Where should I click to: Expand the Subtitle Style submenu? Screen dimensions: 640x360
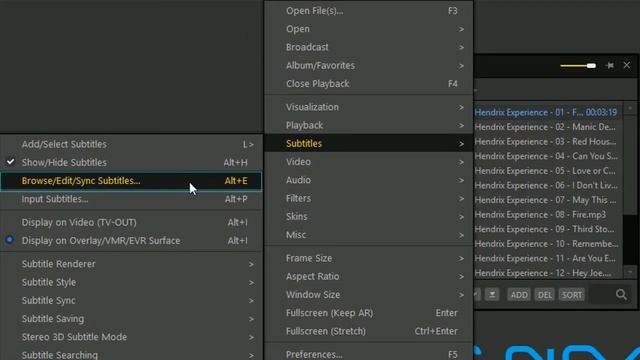pos(131,282)
